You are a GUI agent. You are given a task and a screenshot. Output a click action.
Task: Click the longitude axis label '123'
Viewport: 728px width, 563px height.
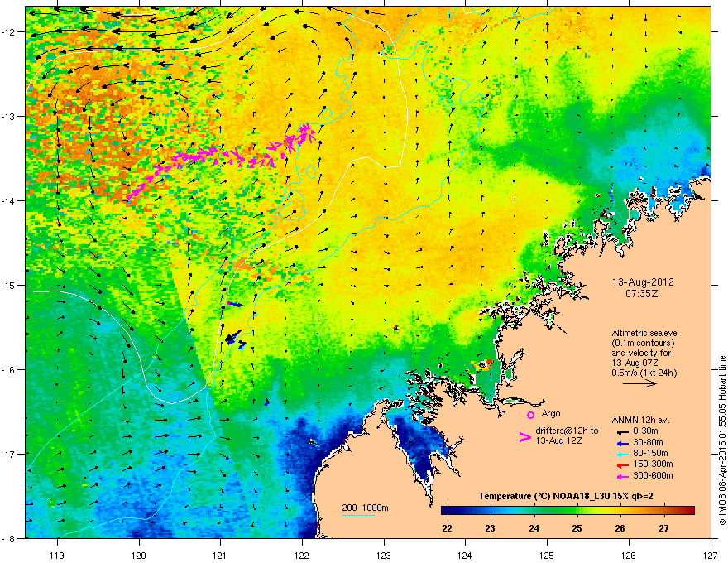[384, 555]
